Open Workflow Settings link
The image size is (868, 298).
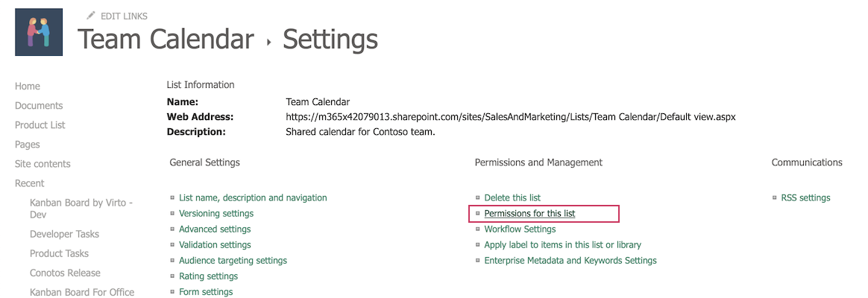[520, 229]
